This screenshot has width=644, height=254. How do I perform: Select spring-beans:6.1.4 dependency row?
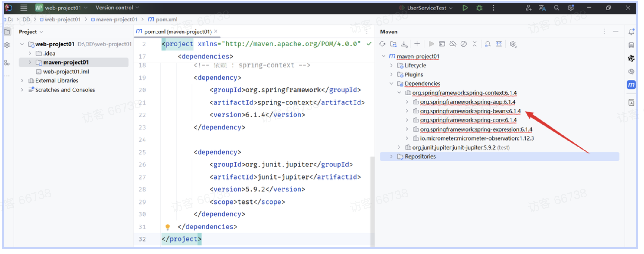pyautogui.click(x=470, y=111)
